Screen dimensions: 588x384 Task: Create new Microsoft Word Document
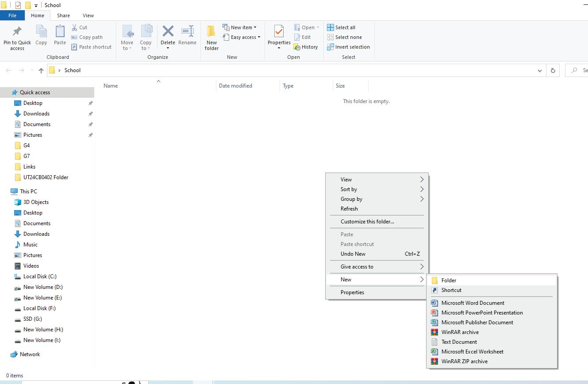pos(492,303)
